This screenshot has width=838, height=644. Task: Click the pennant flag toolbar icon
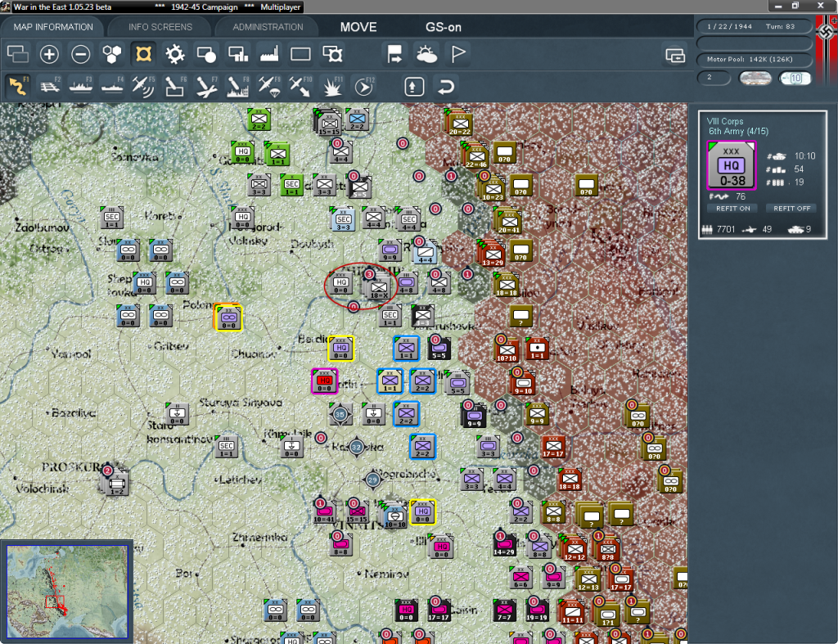coord(458,54)
